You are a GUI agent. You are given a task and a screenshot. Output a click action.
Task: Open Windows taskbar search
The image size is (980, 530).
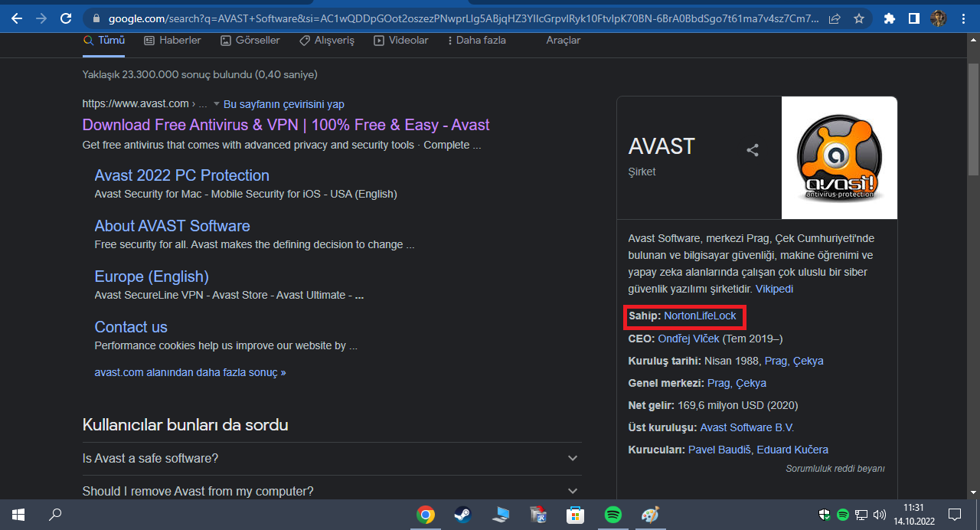tap(55, 515)
